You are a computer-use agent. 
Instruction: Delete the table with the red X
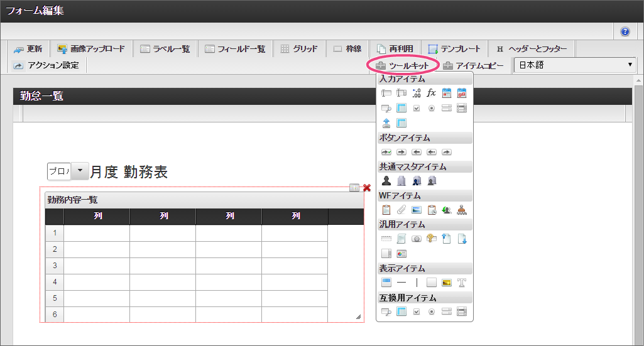tap(367, 188)
